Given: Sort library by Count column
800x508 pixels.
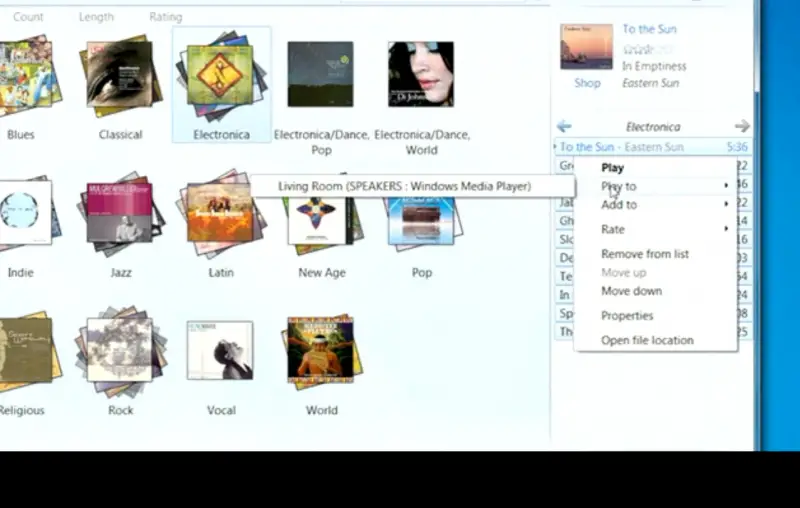Looking at the screenshot, I should pos(28,17).
